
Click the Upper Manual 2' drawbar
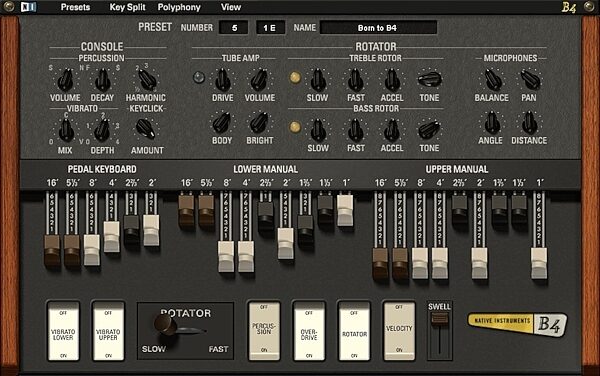point(479,264)
